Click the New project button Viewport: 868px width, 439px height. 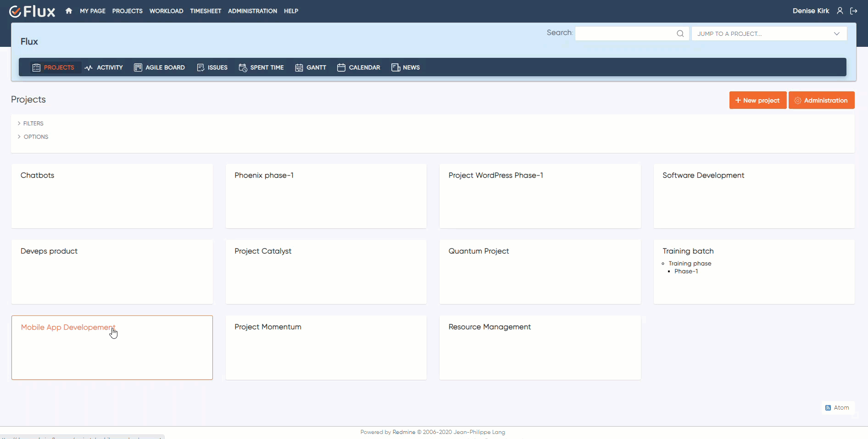[x=757, y=100]
